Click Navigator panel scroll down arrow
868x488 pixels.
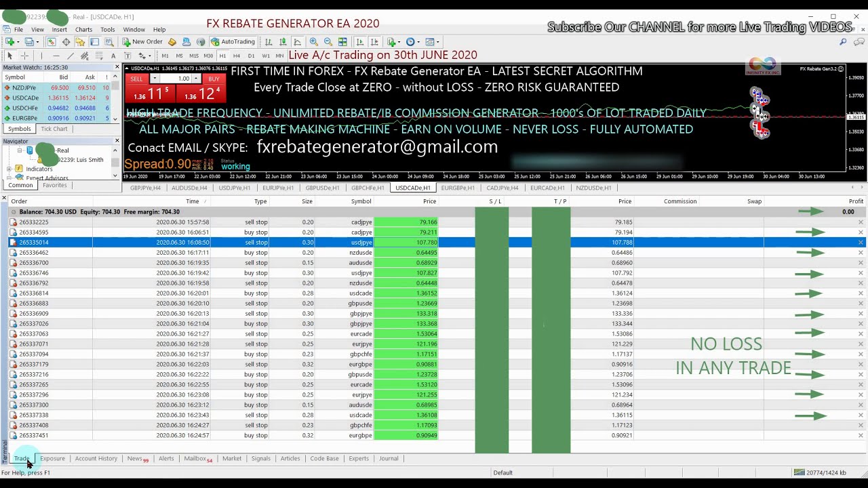(116, 176)
